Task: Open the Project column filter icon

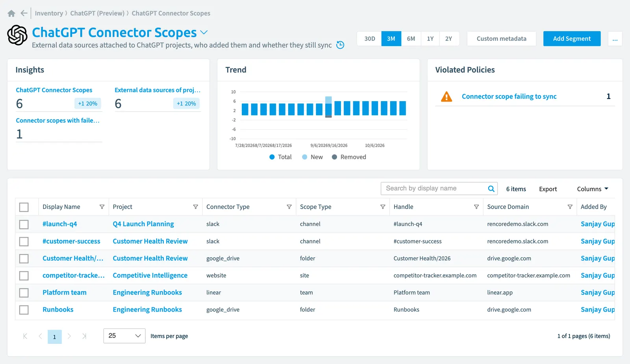Action: 195,207
